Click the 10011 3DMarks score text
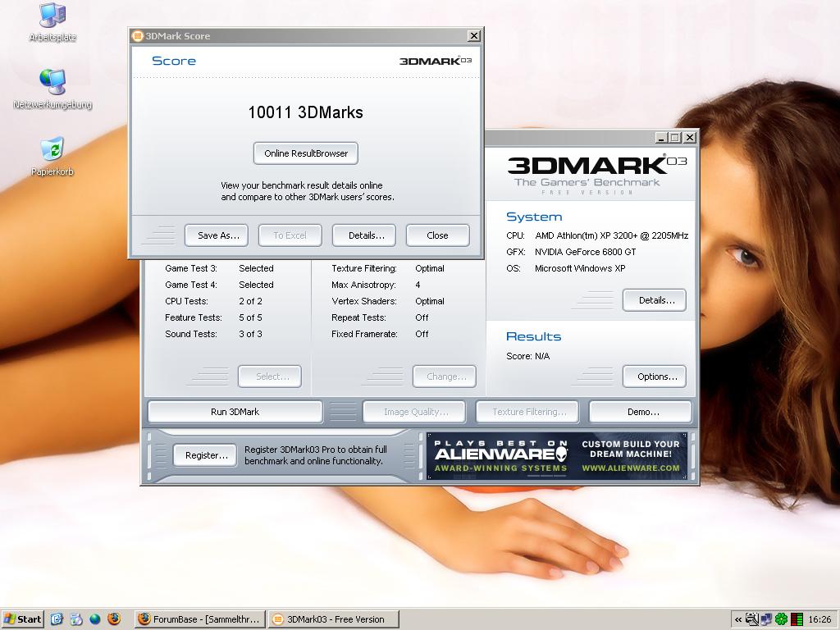Image resolution: width=840 pixels, height=630 pixels. [x=306, y=112]
